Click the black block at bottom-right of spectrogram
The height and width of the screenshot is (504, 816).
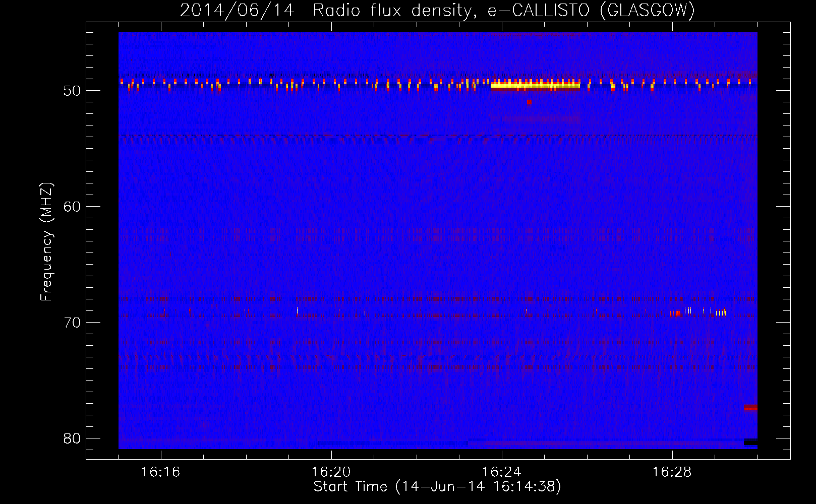pyautogui.click(x=750, y=442)
